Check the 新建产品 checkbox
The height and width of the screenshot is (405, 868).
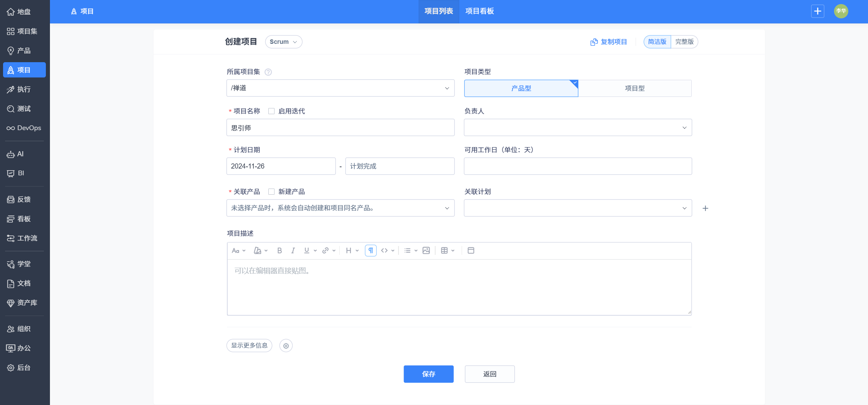[271, 192]
